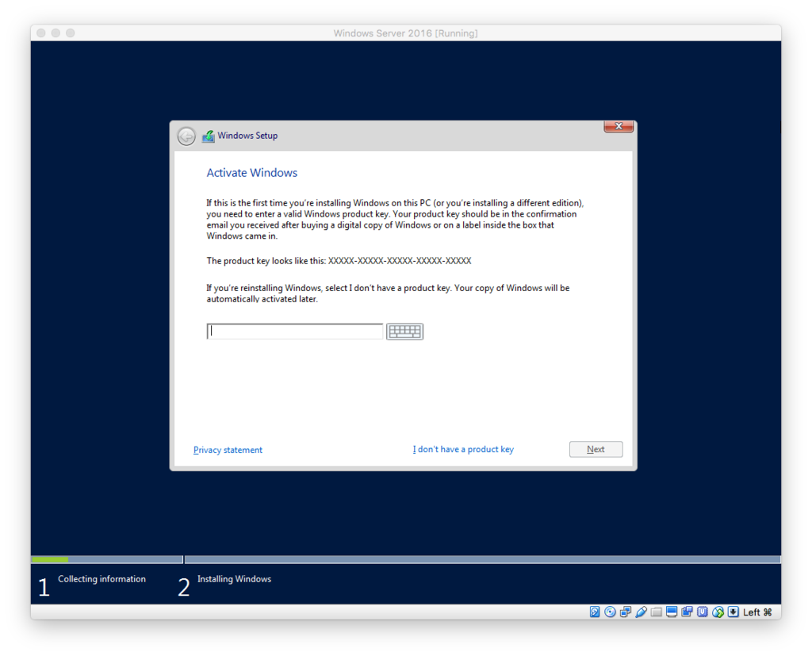
Task: Select the Installing Windows setup stage
Action: point(234,579)
